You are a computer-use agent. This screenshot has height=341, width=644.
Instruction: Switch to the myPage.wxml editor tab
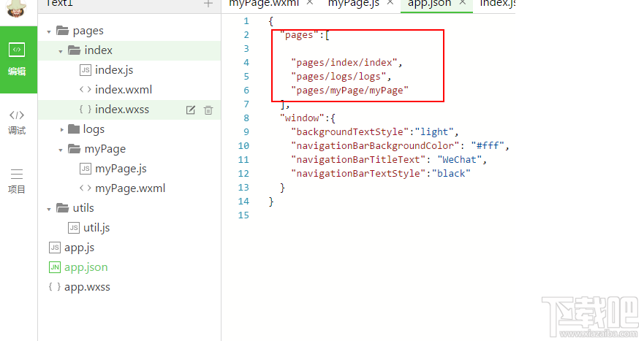[x=264, y=3]
